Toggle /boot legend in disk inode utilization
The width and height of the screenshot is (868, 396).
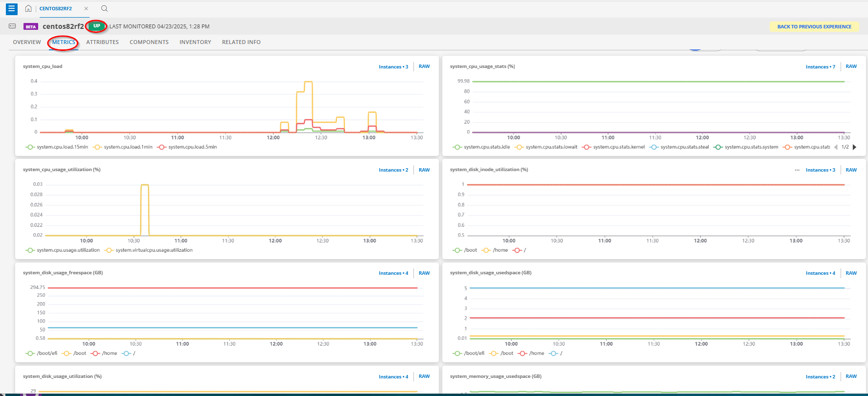[465, 250]
